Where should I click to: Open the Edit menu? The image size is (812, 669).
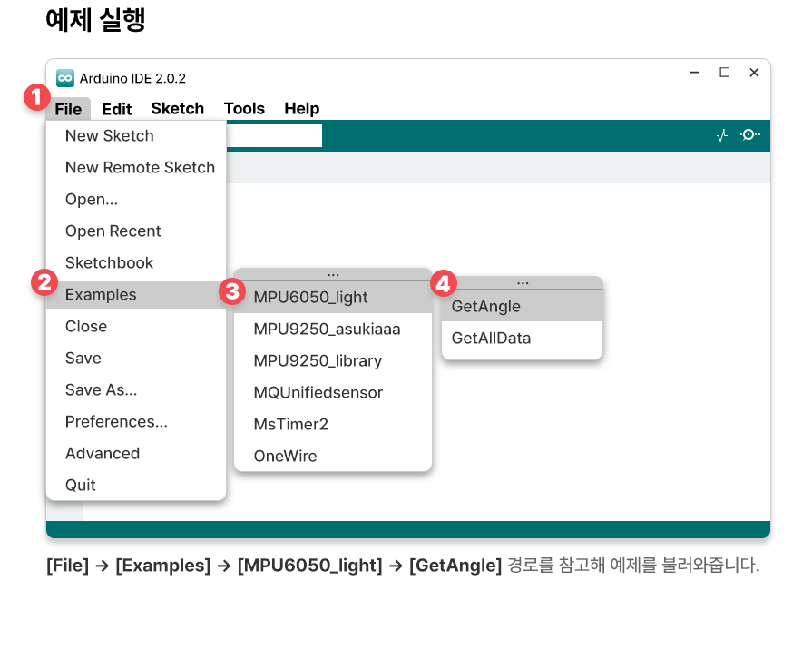click(x=116, y=109)
